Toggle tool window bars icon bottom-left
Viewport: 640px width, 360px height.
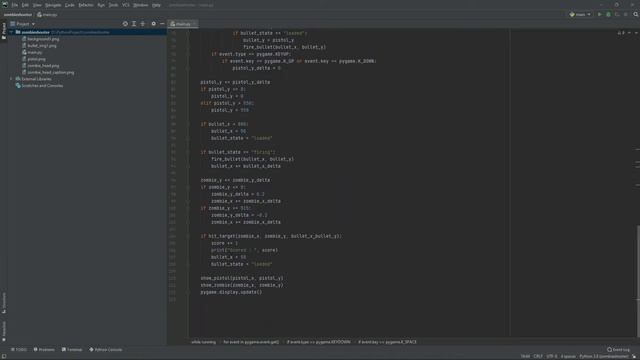tap(4, 357)
